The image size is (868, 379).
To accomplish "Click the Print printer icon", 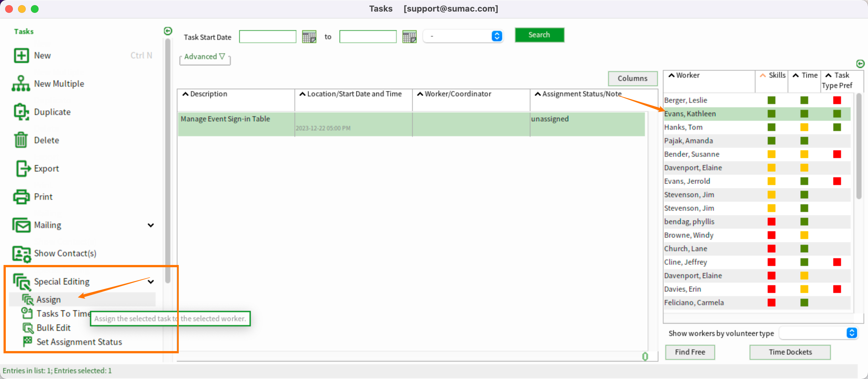I will (x=21, y=197).
